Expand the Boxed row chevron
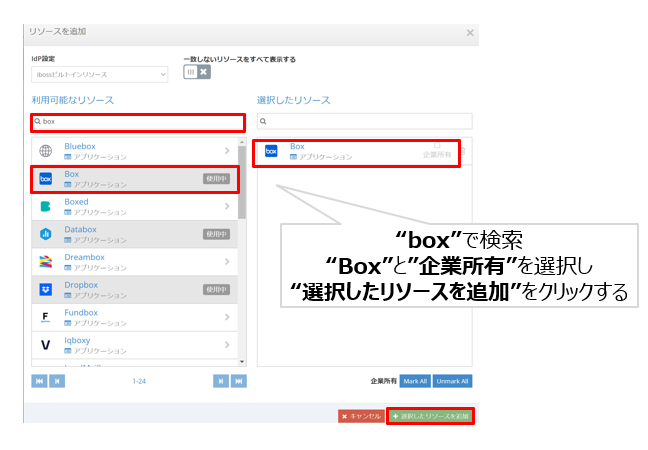 (227, 206)
